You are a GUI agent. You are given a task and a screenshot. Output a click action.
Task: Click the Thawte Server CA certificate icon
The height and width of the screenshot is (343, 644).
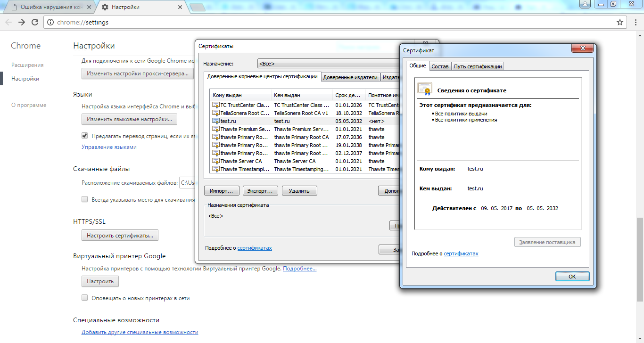pyautogui.click(x=216, y=161)
